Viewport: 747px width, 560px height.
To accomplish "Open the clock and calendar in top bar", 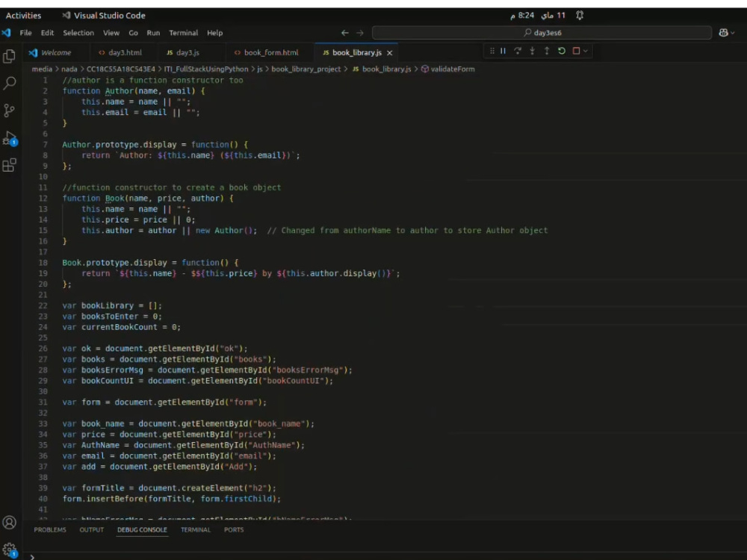I will (x=537, y=15).
